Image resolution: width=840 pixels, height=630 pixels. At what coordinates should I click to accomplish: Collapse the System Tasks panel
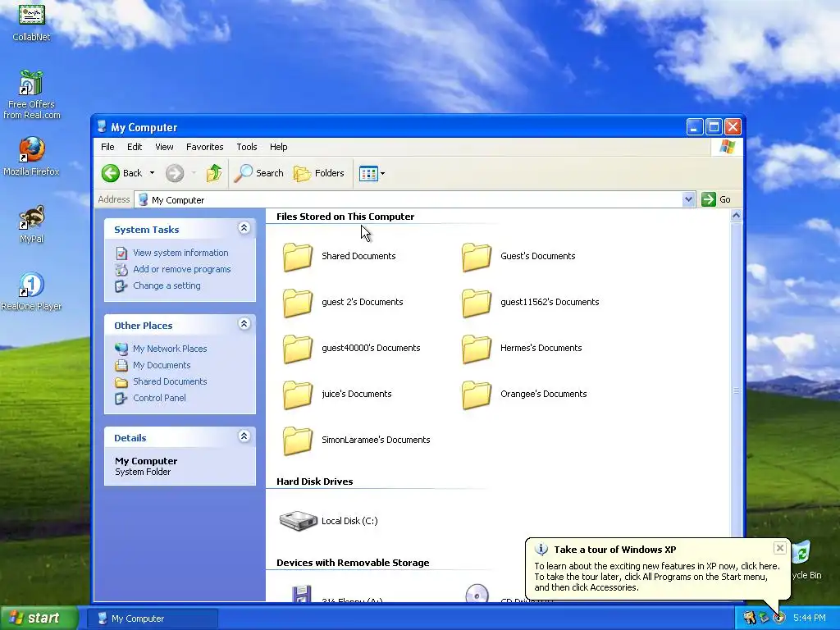click(244, 228)
